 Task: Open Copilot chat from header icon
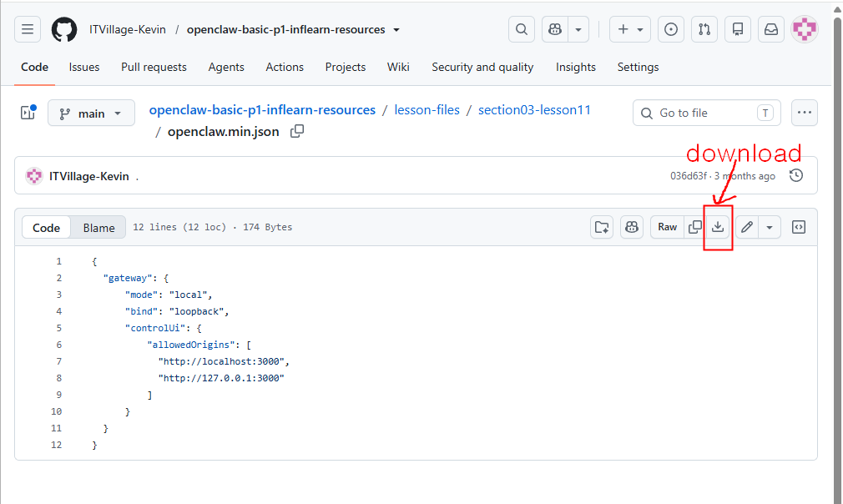(x=555, y=29)
